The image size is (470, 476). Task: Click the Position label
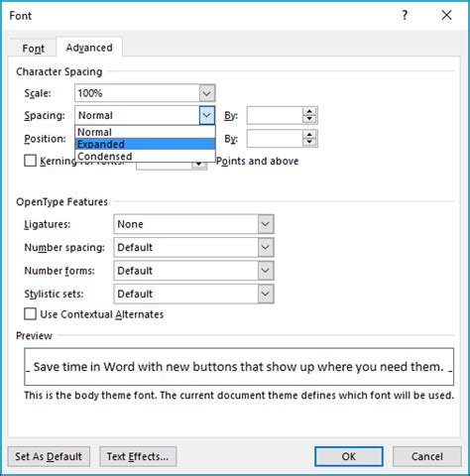point(46,139)
